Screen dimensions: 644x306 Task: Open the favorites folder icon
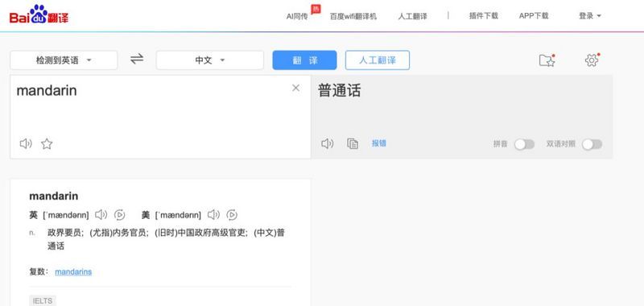[x=547, y=60]
